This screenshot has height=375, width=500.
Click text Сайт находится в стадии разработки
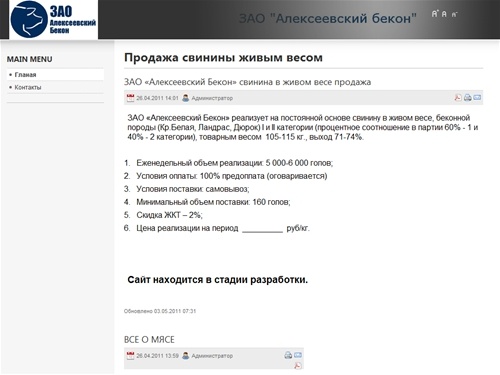click(x=218, y=280)
